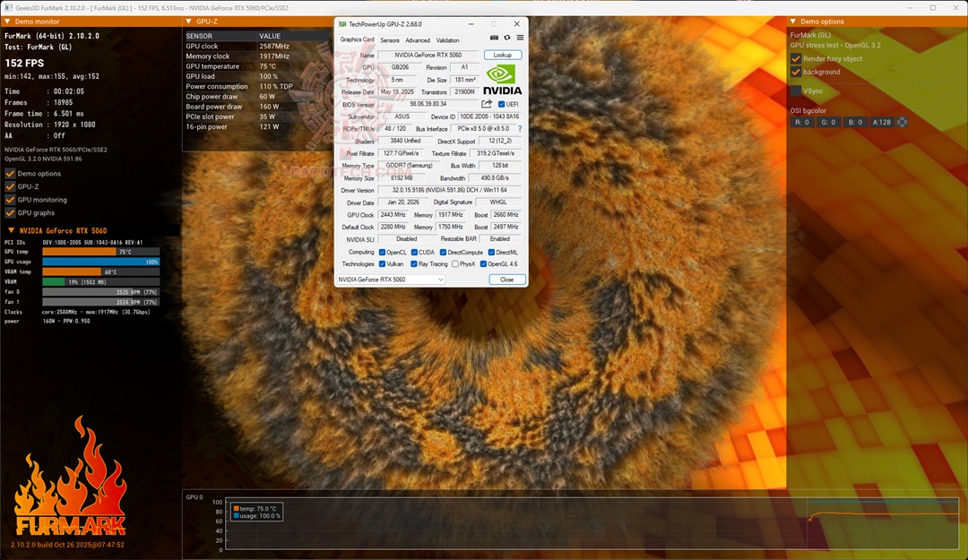Select the Memory clock sensor row
This screenshot has width=968, height=560.
pyautogui.click(x=257, y=56)
